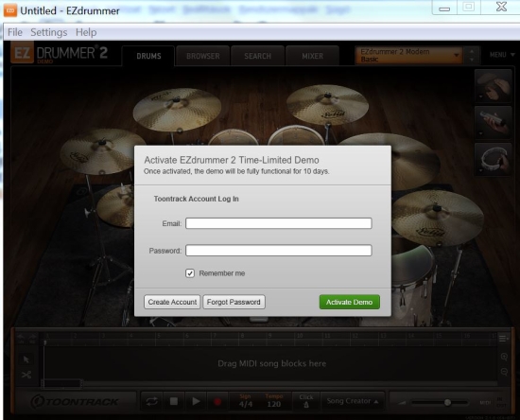Click the Forgot Password button
520x420 pixels.
click(234, 302)
